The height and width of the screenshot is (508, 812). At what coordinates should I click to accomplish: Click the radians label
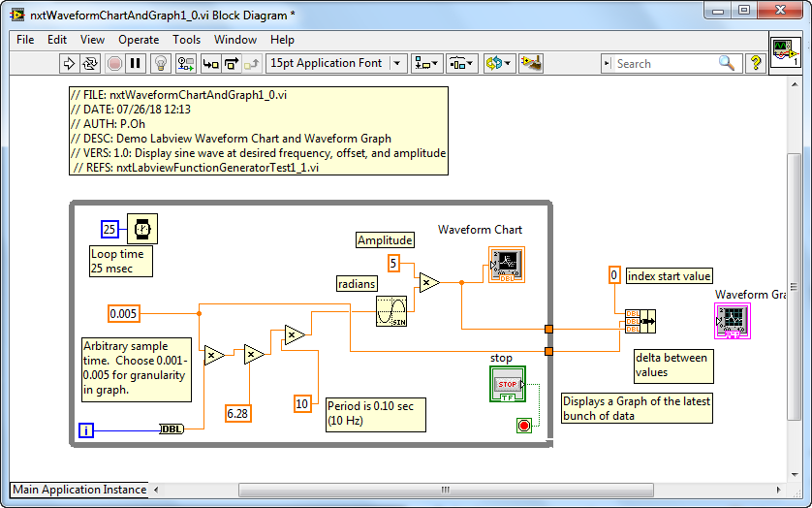coord(357,283)
